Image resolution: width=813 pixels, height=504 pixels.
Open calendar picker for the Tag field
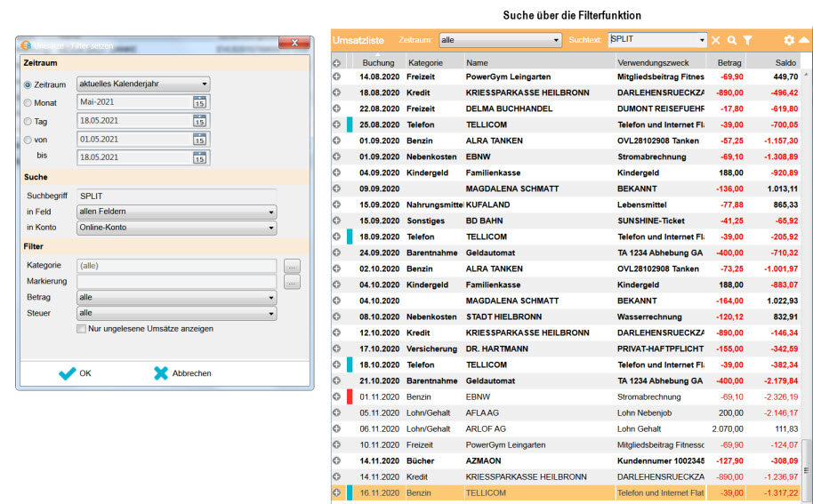coord(199,121)
